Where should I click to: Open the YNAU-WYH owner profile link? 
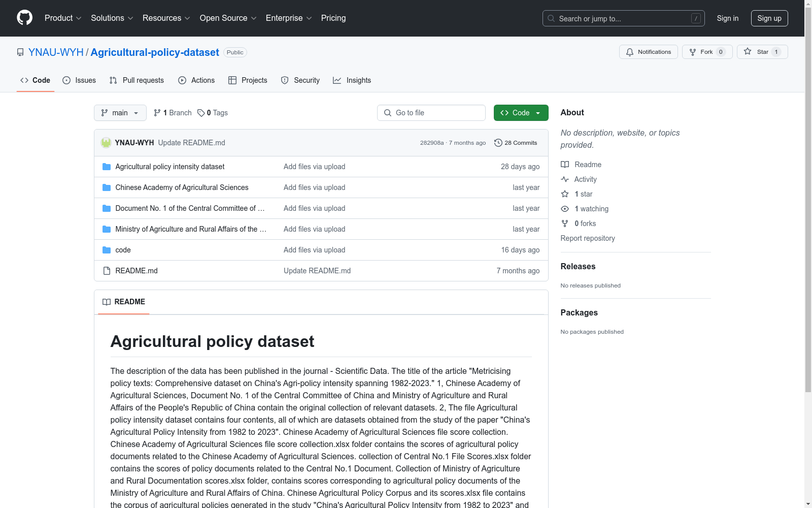click(x=56, y=52)
